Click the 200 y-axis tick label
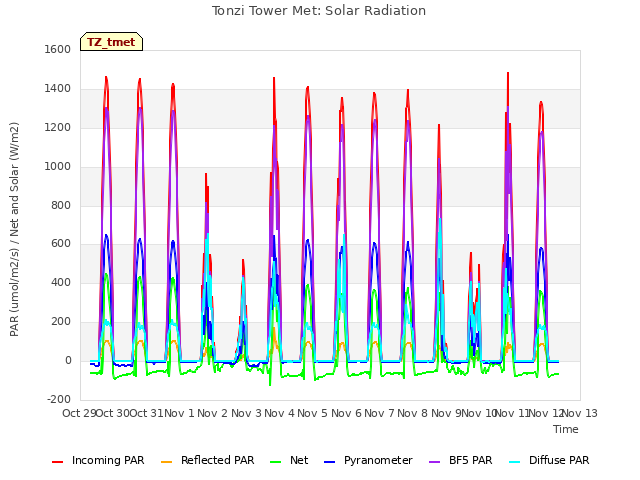Viewport: 640px width, 480px height. click(x=61, y=322)
